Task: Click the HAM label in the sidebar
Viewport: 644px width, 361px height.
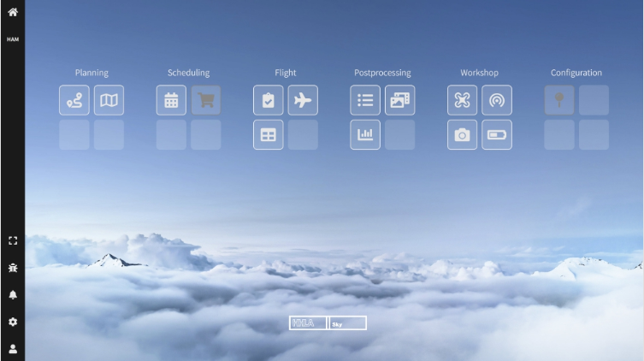Action: (x=13, y=39)
